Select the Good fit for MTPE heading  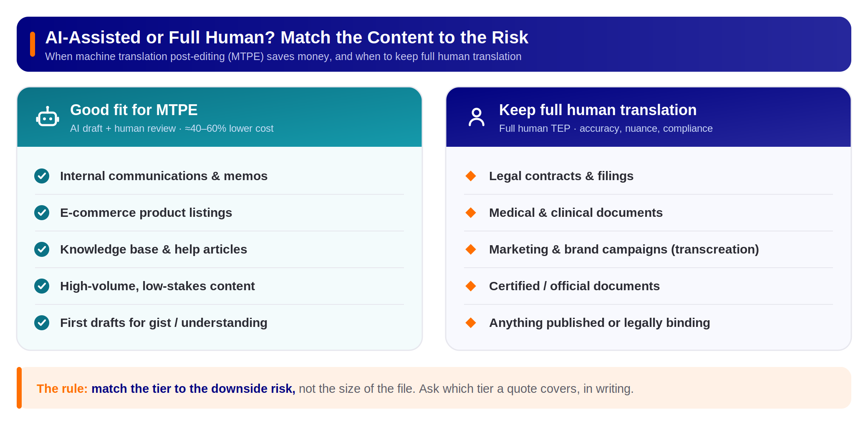[x=134, y=110]
